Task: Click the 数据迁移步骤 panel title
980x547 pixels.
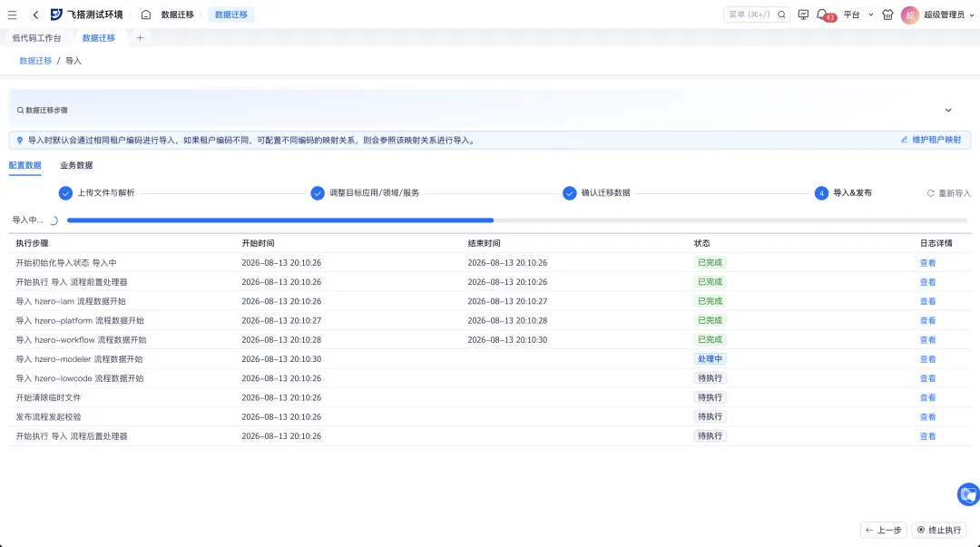Action: pos(46,110)
